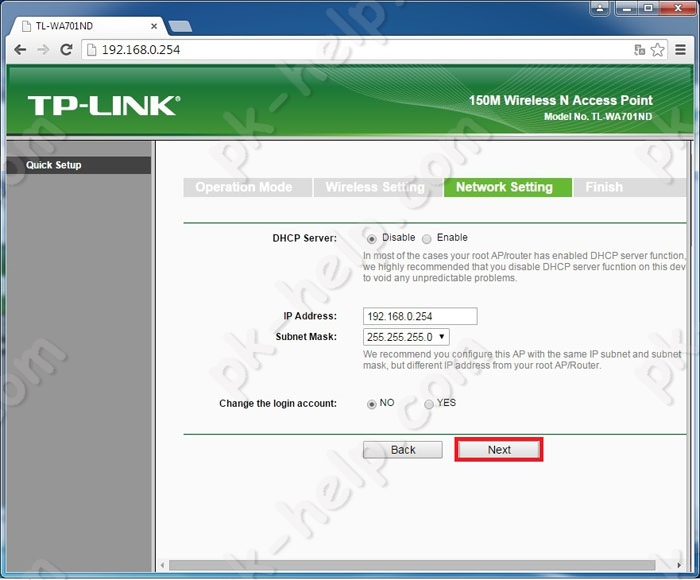The image size is (700, 580).
Task: Click the 'DHCP Server:' label
Action: [304, 238]
